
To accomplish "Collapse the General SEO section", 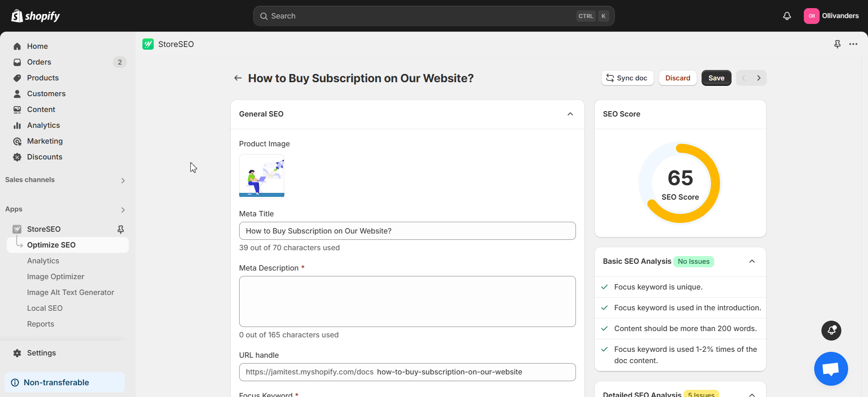I will [x=570, y=114].
